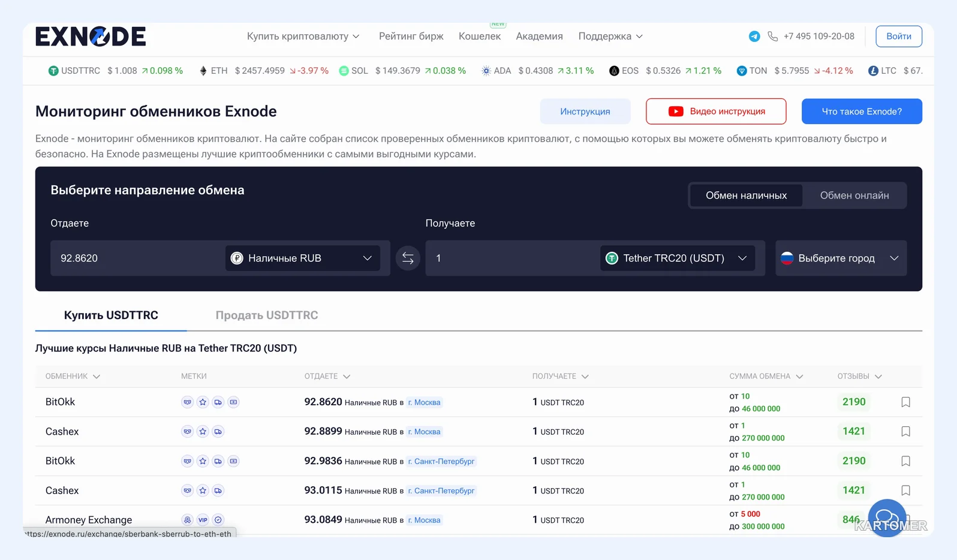Open Рейтинг бирж in the navigation
The image size is (957, 560).
(411, 37)
